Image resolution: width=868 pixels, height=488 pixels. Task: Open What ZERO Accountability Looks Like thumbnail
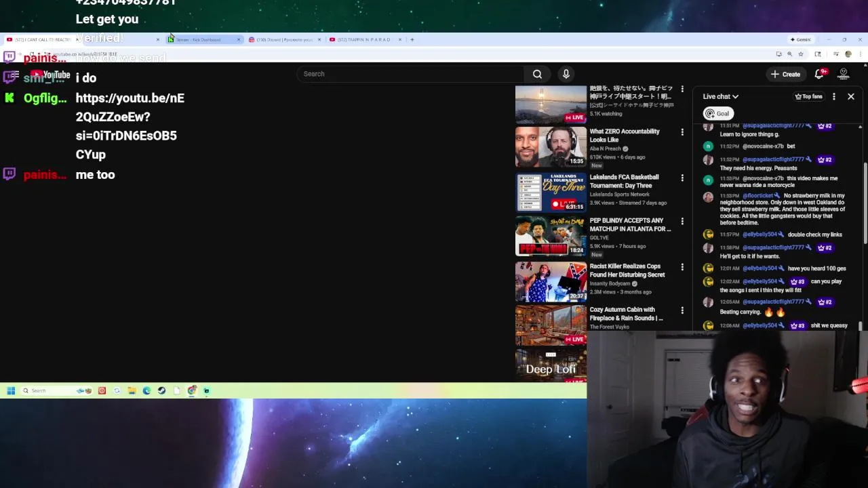(x=551, y=147)
